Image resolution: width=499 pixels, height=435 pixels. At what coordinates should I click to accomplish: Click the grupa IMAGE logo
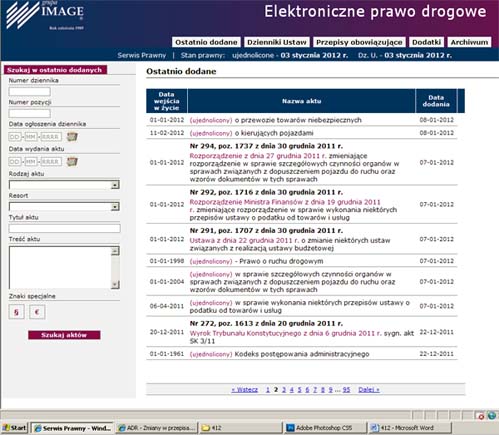point(45,16)
